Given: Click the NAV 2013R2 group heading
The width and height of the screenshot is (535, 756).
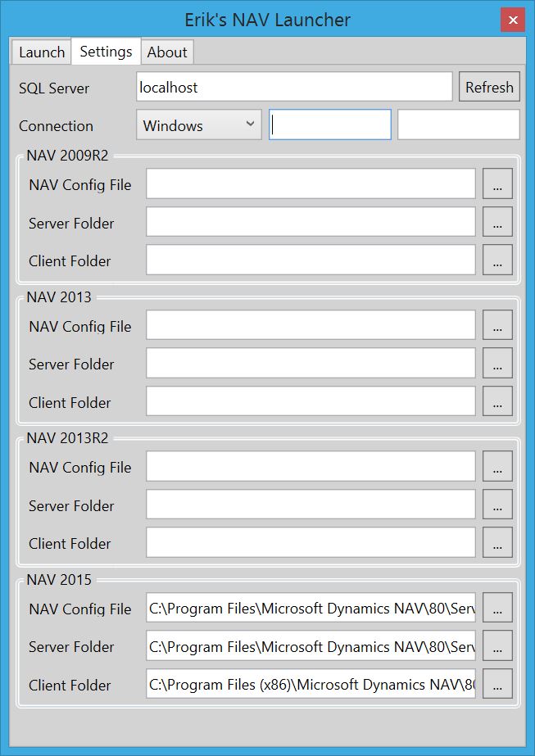Looking at the screenshot, I should pos(67,438).
